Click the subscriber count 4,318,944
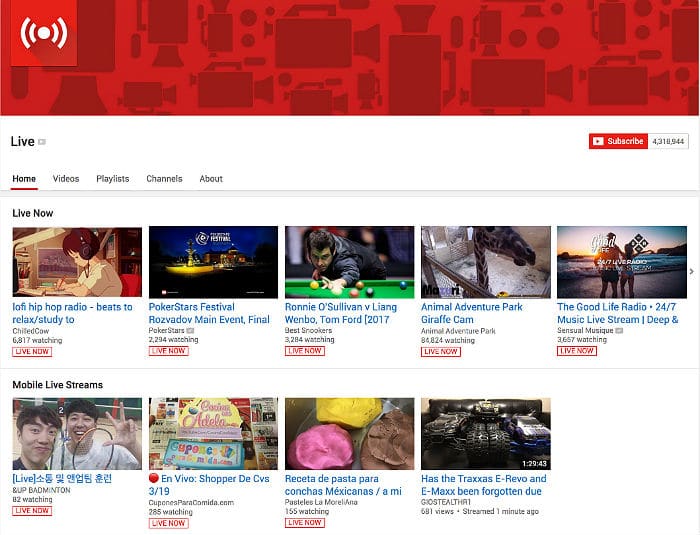The image size is (700, 535). [668, 141]
